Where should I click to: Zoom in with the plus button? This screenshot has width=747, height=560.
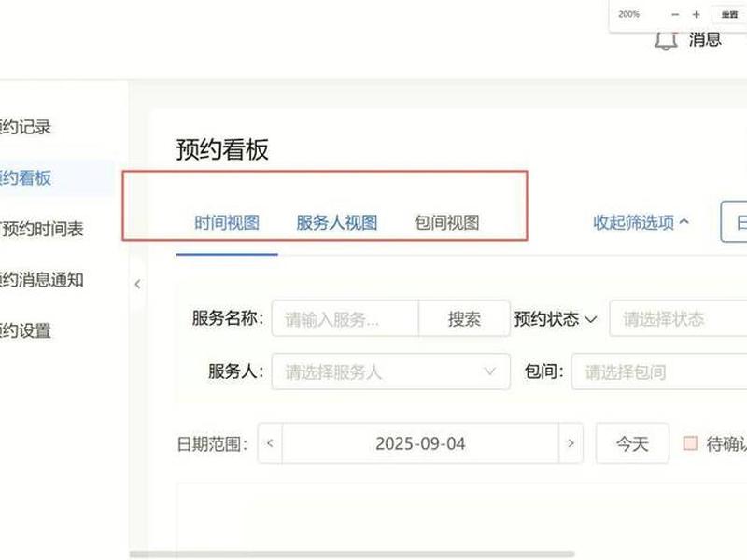pos(696,14)
